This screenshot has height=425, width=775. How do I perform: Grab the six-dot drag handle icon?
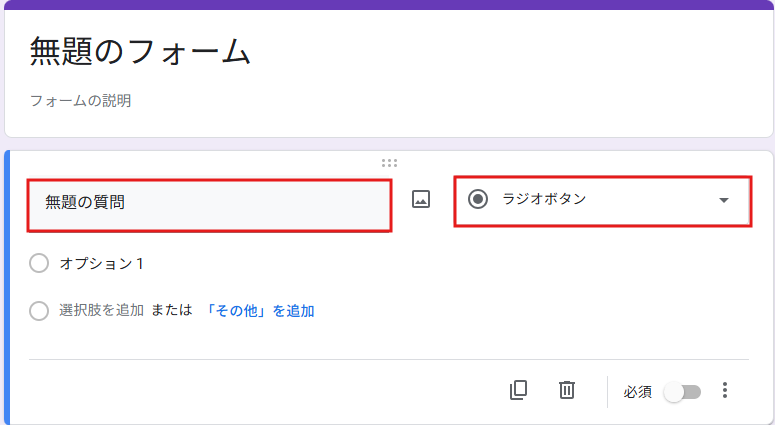pyautogui.click(x=389, y=163)
